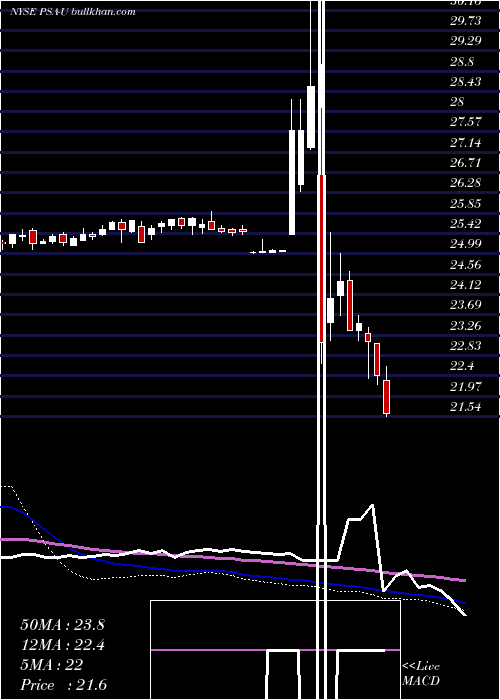The width and height of the screenshot is (500, 700).
Task: Click the 25.85 price axis label
Action: click(x=466, y=204)
